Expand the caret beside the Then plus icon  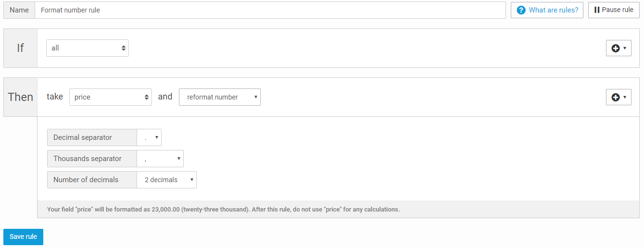pos(625,97)
